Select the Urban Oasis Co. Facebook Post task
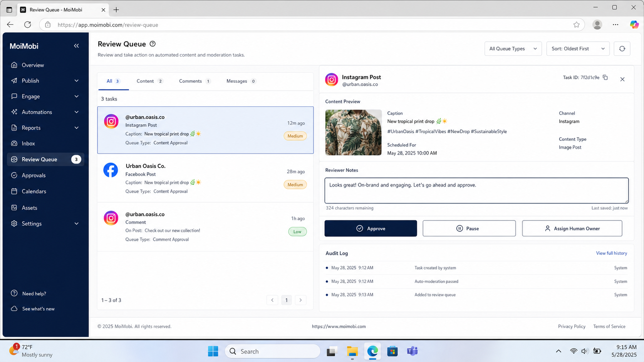Viewport: 644px width, 362px height. coord(205,178)
